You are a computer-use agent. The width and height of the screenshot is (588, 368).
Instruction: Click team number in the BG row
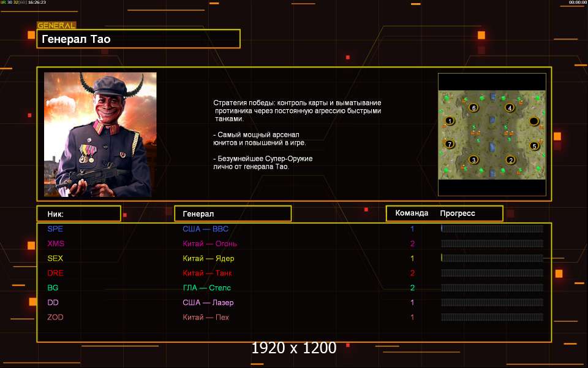pos(412,288)
